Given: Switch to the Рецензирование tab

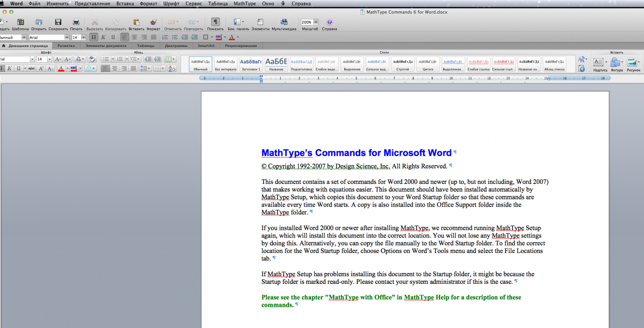Looking at the screenshot, I should [241, 45].
